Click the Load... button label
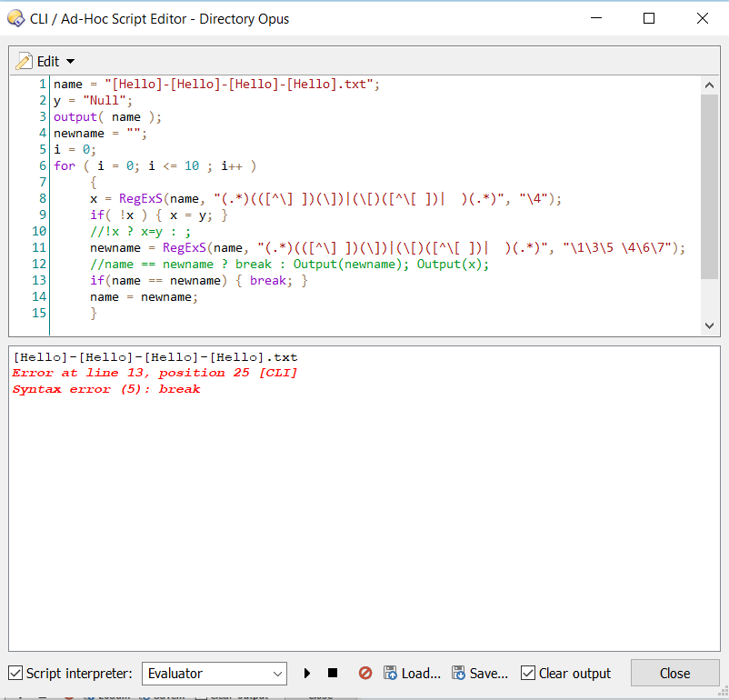 coord(421,674)
